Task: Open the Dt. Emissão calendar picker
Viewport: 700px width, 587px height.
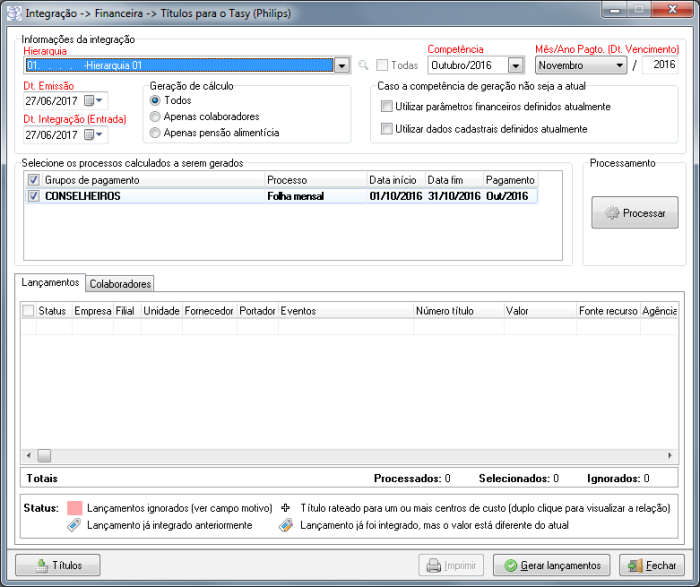Action: click(x=94, y=101)
